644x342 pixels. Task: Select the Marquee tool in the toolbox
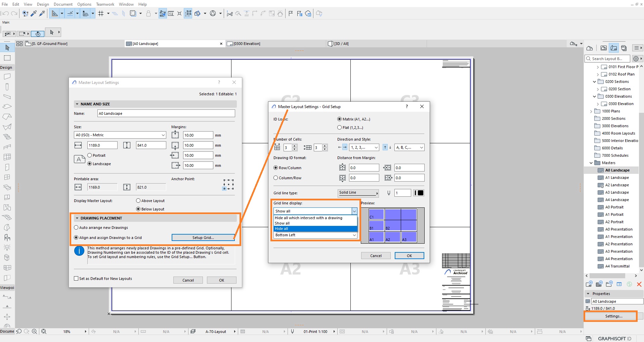pyautogui.click(x=7, y=58)
